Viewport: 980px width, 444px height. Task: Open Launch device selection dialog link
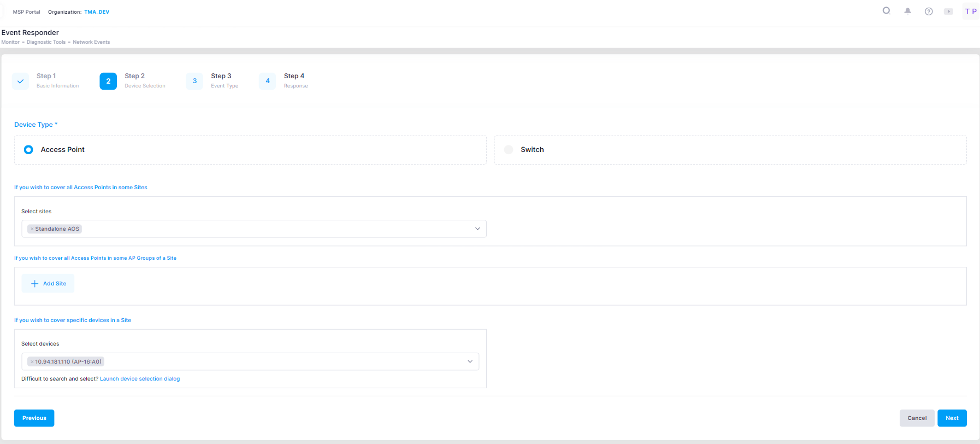[x=140, y=379]
